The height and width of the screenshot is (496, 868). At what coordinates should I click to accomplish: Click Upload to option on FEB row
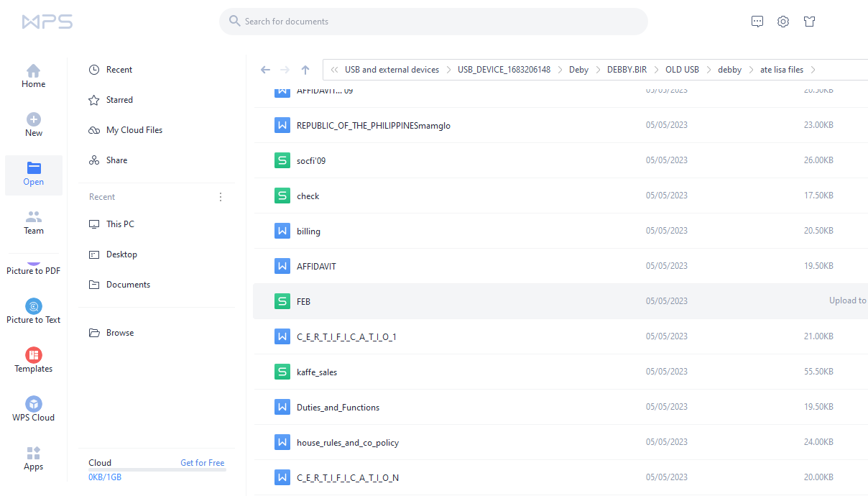(848, 300)
